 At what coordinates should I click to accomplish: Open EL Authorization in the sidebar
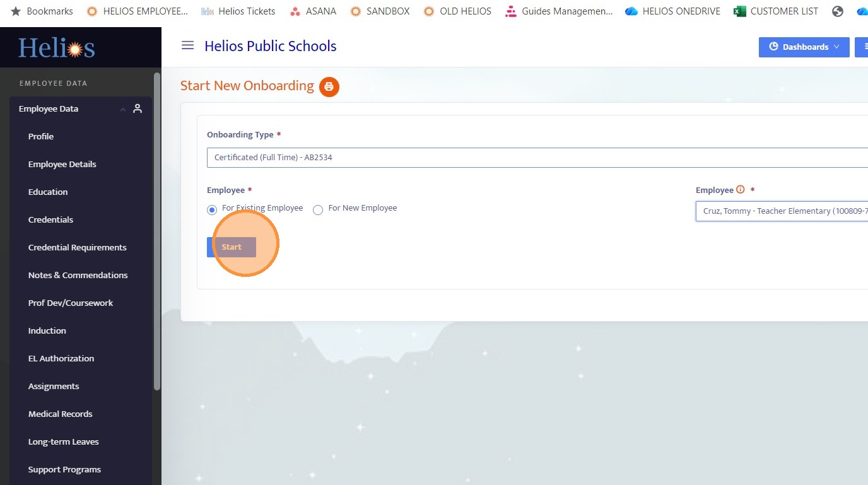pyautogui.click(x=61, y=358)
